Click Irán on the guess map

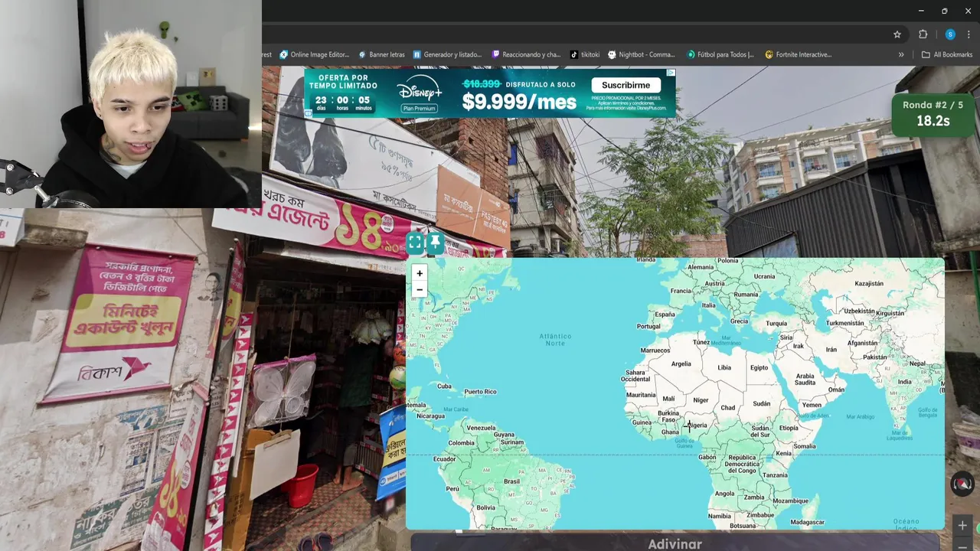tap(831, 350)
